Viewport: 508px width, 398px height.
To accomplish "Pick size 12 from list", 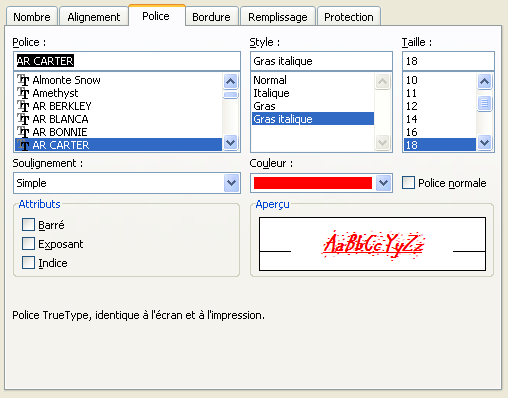I will (440, 106).
